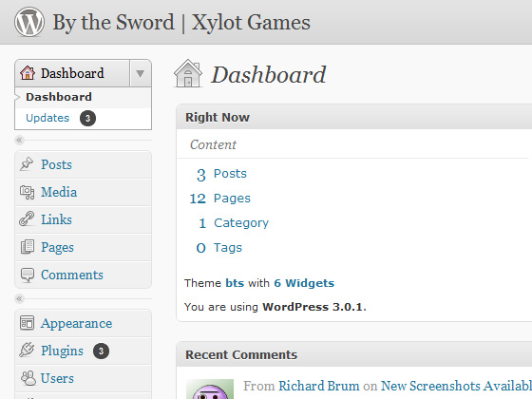Viewport: 532px width, 399px height.
Task: Open the Comments menu
Action: (84, 275)
